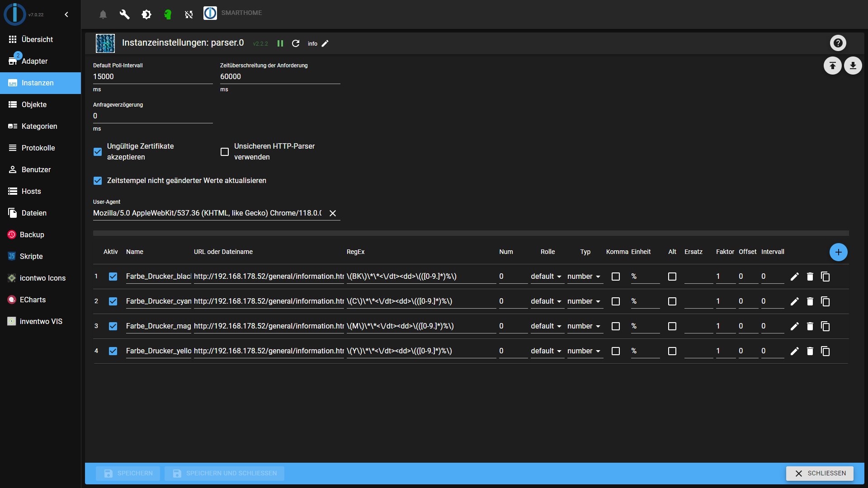
Task: Toggle Ungültige Zertifikate akzeptieren checkbox
Action: pos(98,152)
